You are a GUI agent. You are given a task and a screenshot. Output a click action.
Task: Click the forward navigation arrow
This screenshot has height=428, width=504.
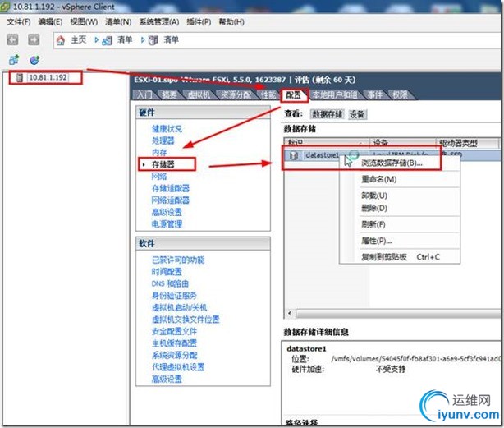(x=34, y=40)
